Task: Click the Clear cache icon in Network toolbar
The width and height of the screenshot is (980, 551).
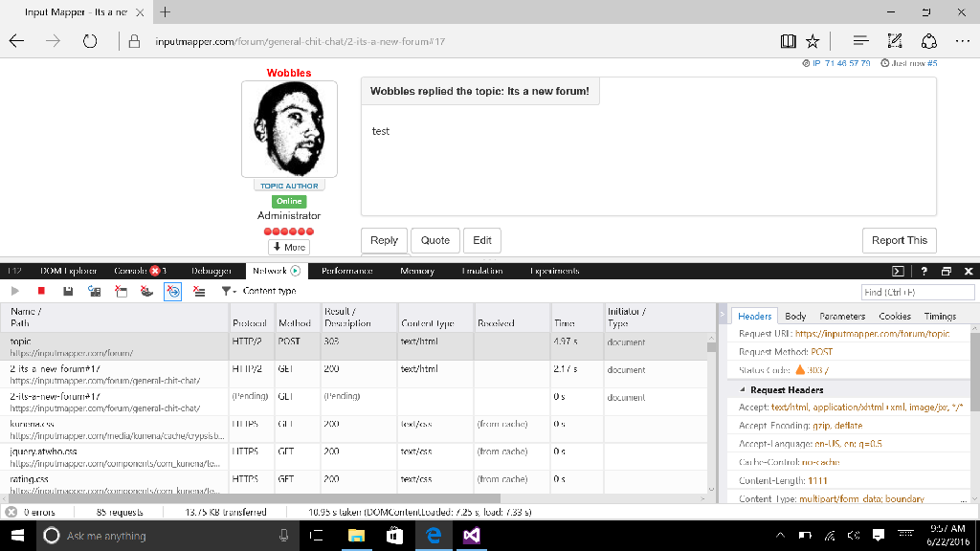Action: [120, 291]
